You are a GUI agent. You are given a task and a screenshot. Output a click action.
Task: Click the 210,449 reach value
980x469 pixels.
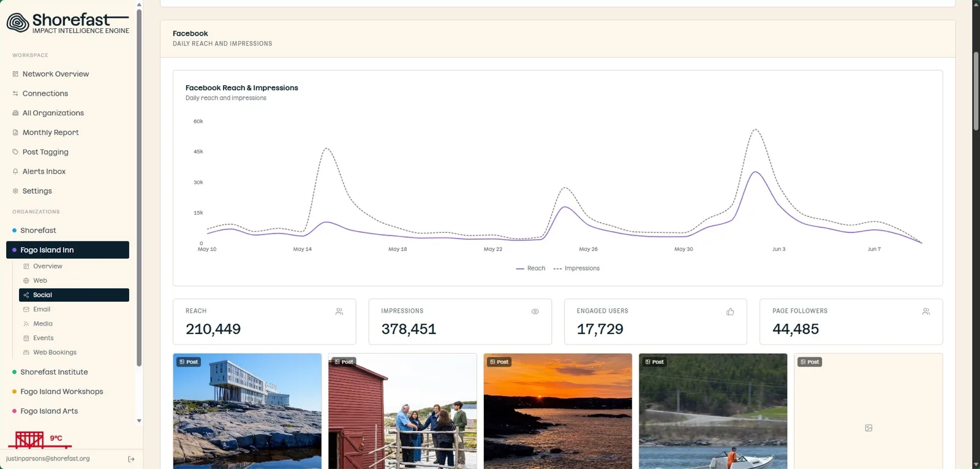pos(213,329)
